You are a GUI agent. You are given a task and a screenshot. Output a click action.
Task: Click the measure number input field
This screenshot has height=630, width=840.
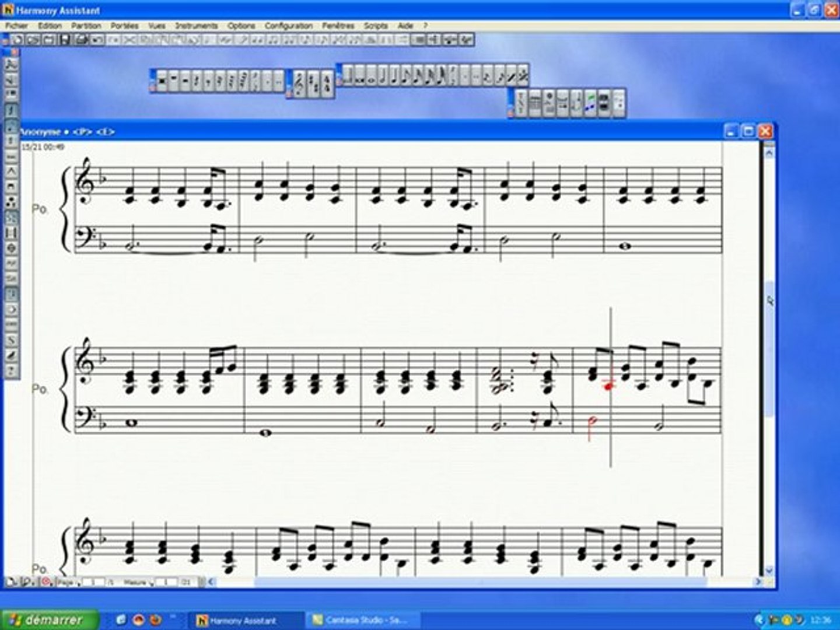pyautogui.click(x=166, y=582)
